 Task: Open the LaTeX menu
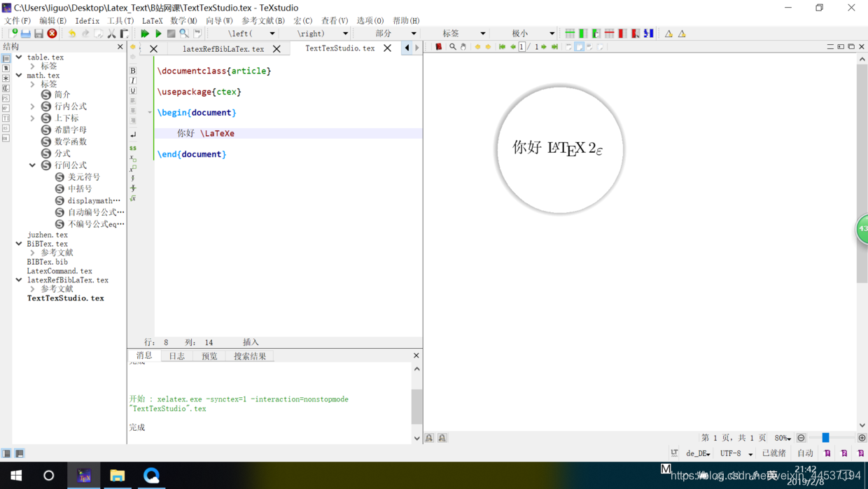152,21
